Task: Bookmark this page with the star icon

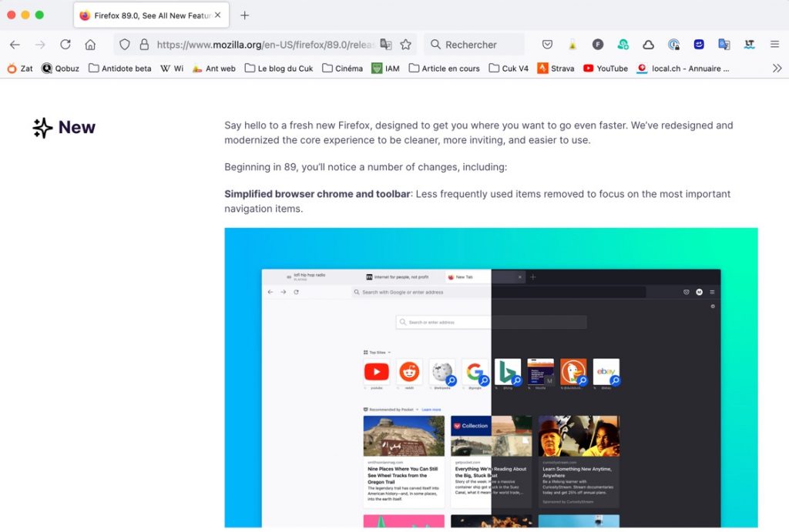Action: point(405,45)
